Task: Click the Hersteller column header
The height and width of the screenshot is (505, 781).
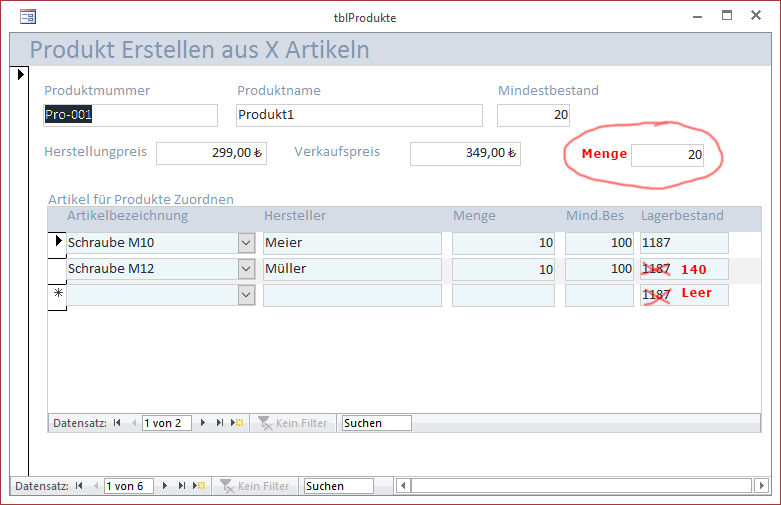Action: tap(295, 216)
